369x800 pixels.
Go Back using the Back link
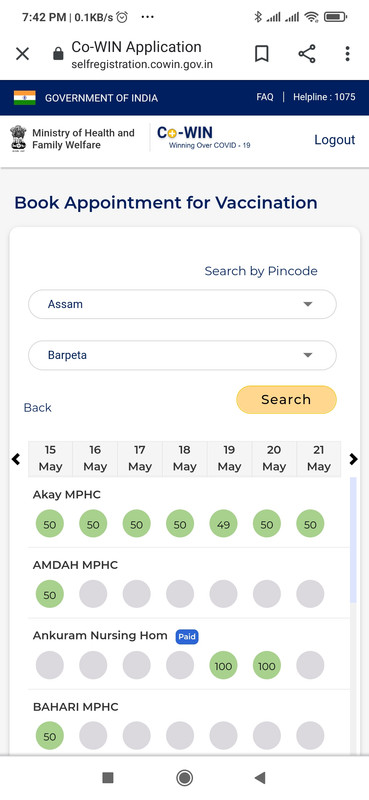pos(37,407)
